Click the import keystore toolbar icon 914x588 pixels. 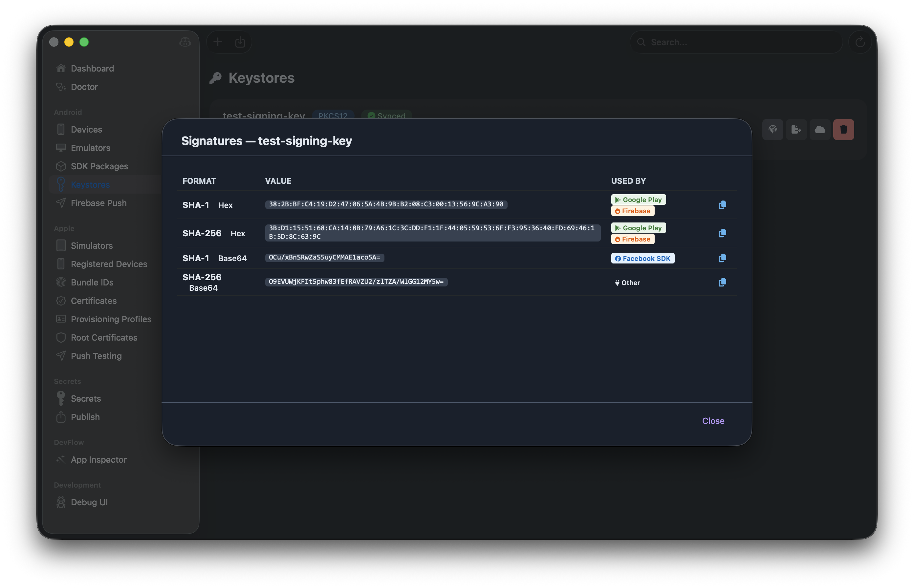click(240, 42)
